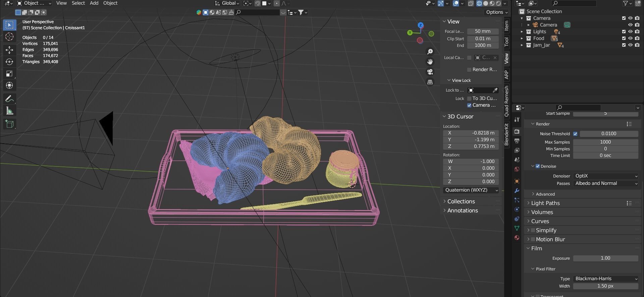Open the Passes Albedo and Normal dropdown

(606, 183)
